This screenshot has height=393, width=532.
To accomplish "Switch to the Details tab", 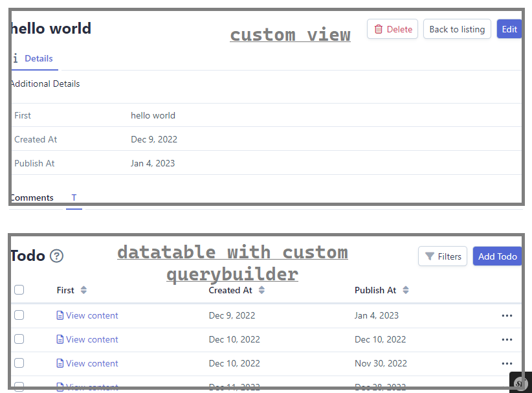I will (x=38, y=59).
